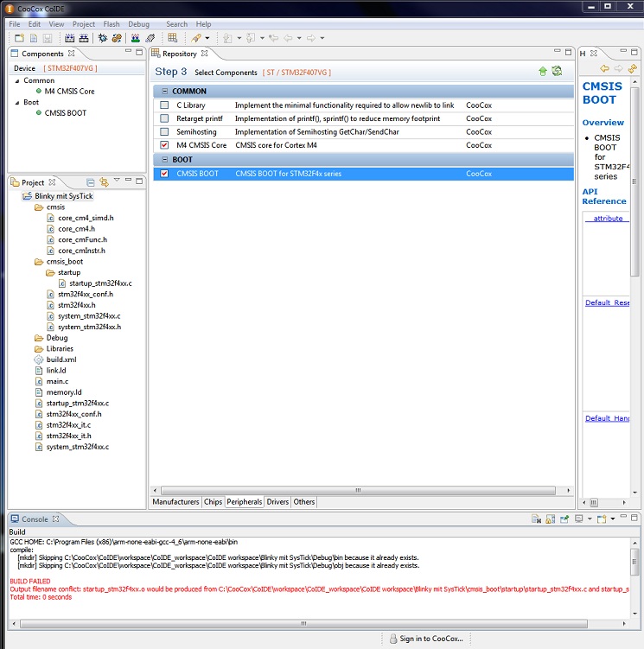
Task: Open the Open Console dropdown arrow
Action: tap(613, 519)
